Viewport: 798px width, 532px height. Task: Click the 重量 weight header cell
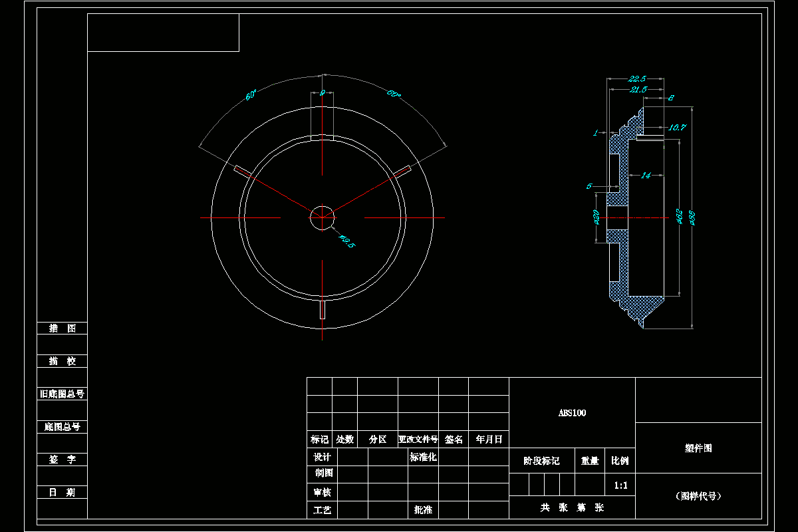coord(590,460)
